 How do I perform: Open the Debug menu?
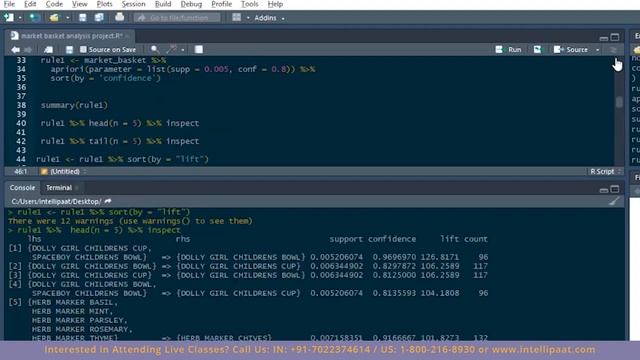pos(191,4)
